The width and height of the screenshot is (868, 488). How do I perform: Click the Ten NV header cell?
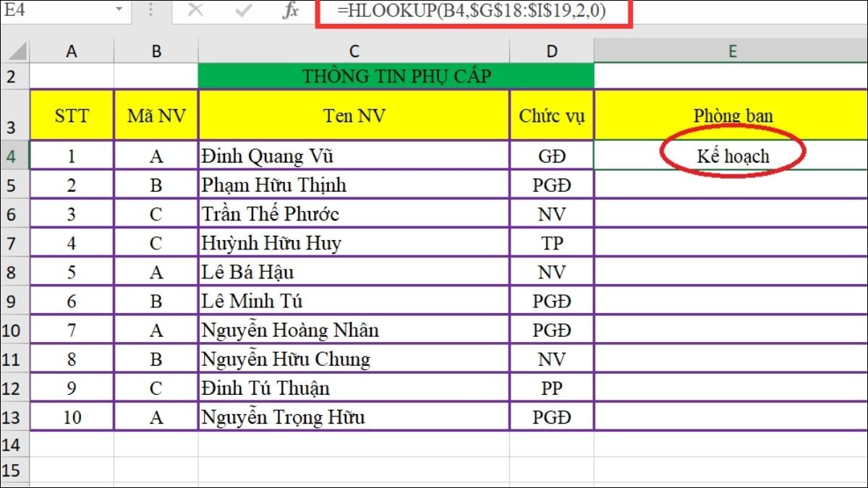(x=354, y=116)
